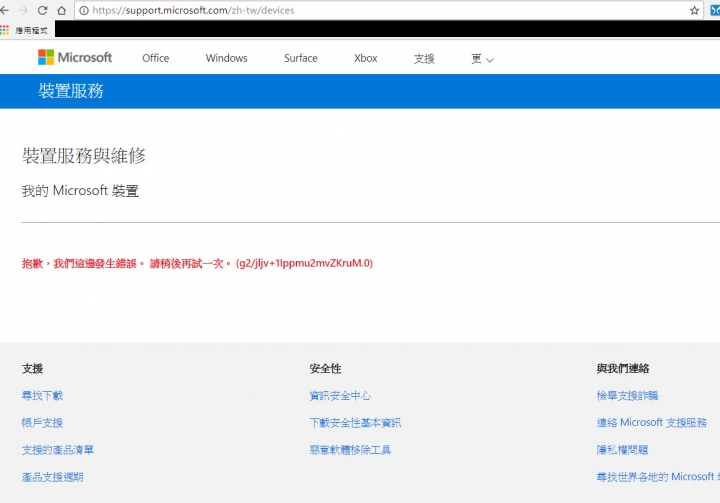720x503 pixels.
Task: Open the 下載安全性基本資訊 link
Action: point(355,422)
